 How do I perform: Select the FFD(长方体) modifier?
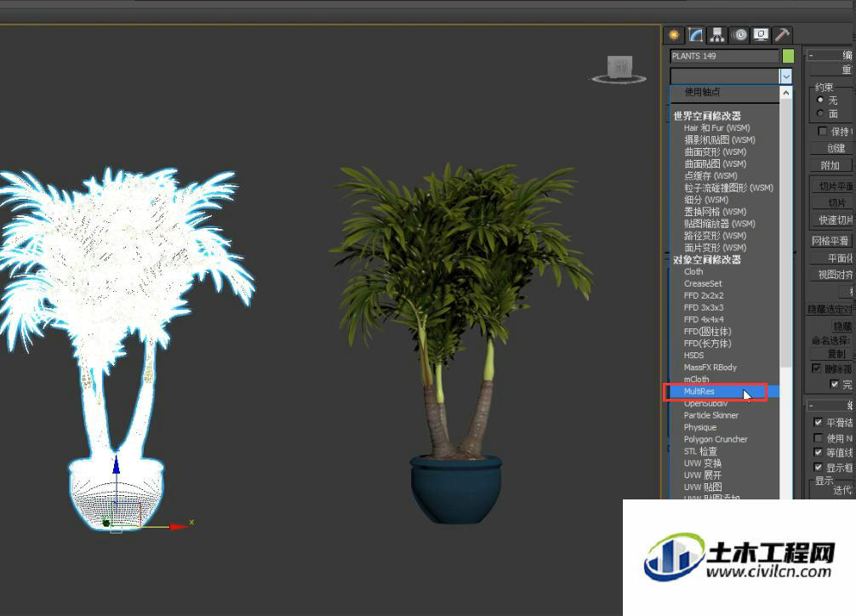(707, 344)
